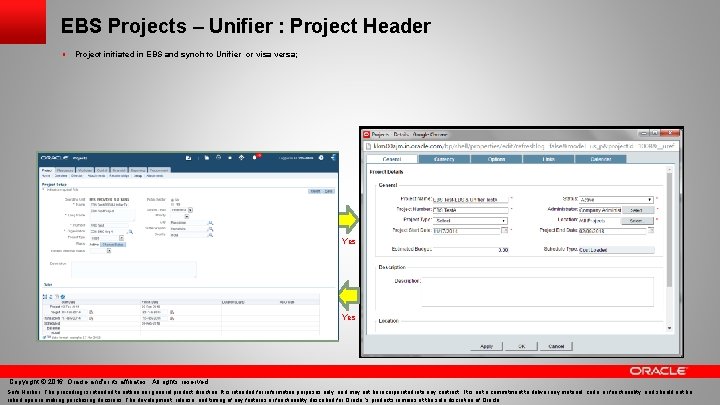Click the blue round icon in the Dates toolbar
Screen dimensions: 720x405
coord(63,297)
